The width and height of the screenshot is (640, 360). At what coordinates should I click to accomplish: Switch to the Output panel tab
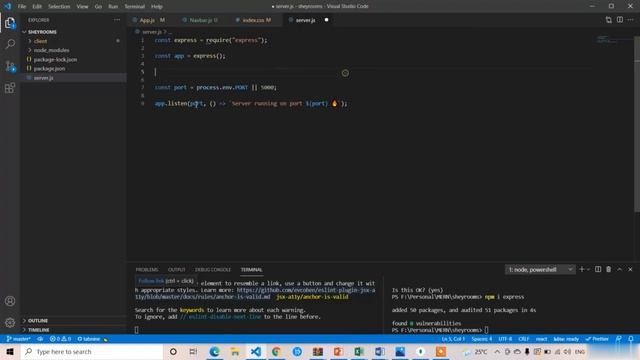(x=176, y=270)
